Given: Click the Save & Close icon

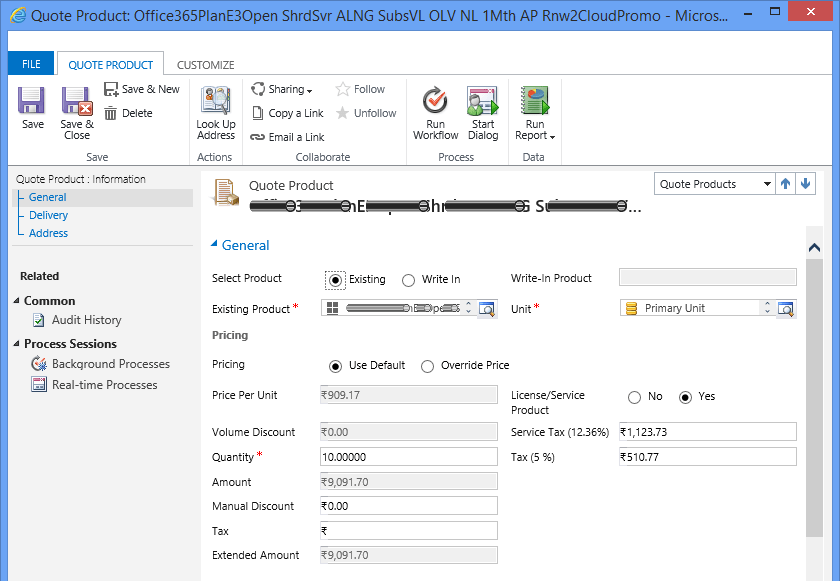Looking at the screenshot, I should click(77, 101).
